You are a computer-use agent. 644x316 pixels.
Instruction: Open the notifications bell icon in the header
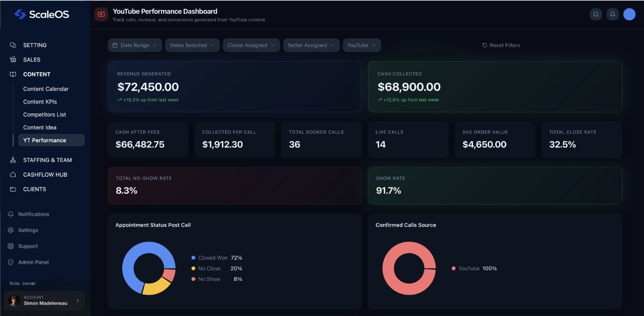(x=613, y=14)
